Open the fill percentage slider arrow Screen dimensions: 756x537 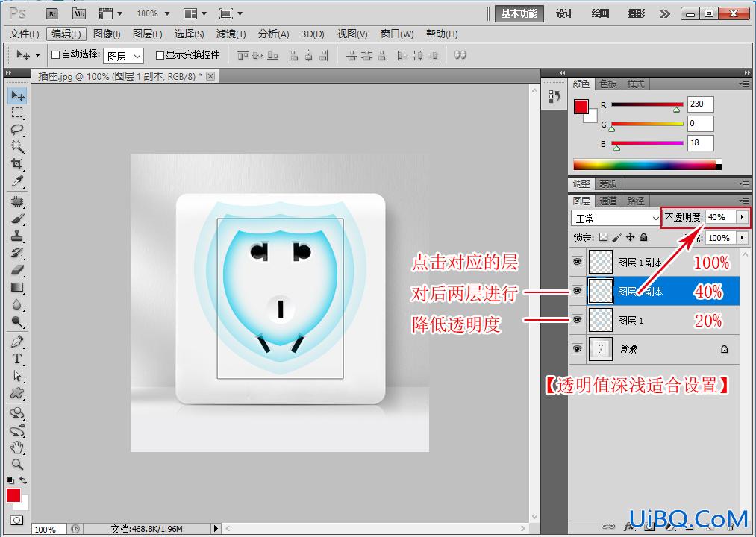(x=743, y=238)
